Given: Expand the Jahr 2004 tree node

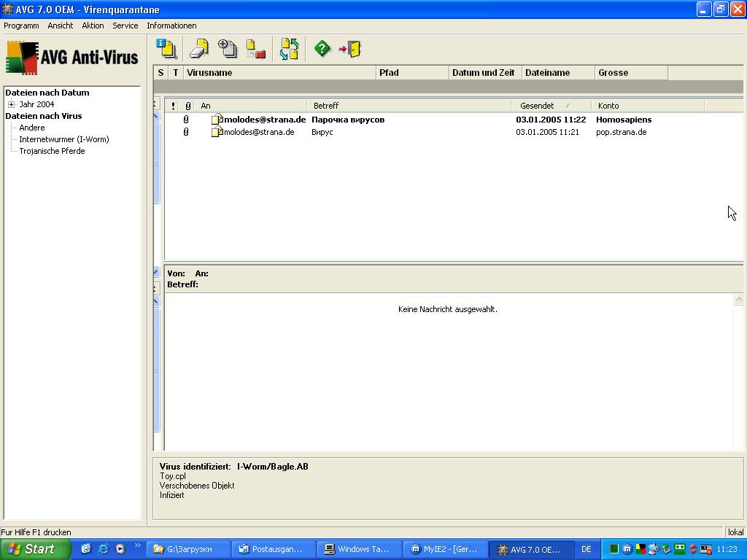Looking at the screenshot, I should point(12,104).
